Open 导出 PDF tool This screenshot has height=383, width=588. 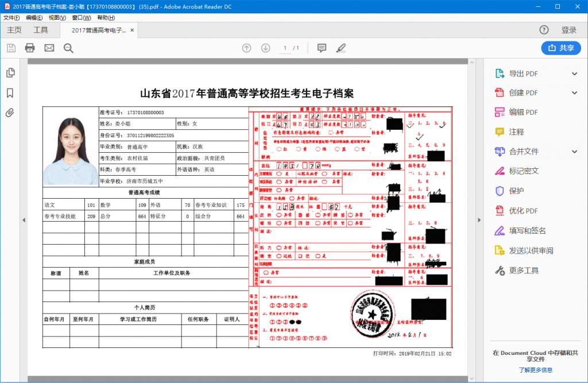coord(523,74)
